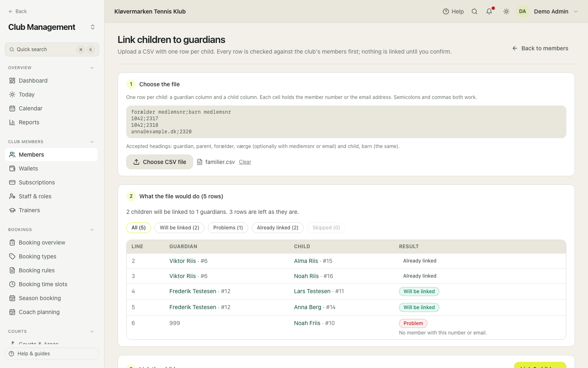The width and height of the screenshot is (588, 368).
Task: Open the Members sidebar item
Action: pyautogui.click(x=51, y=155)
